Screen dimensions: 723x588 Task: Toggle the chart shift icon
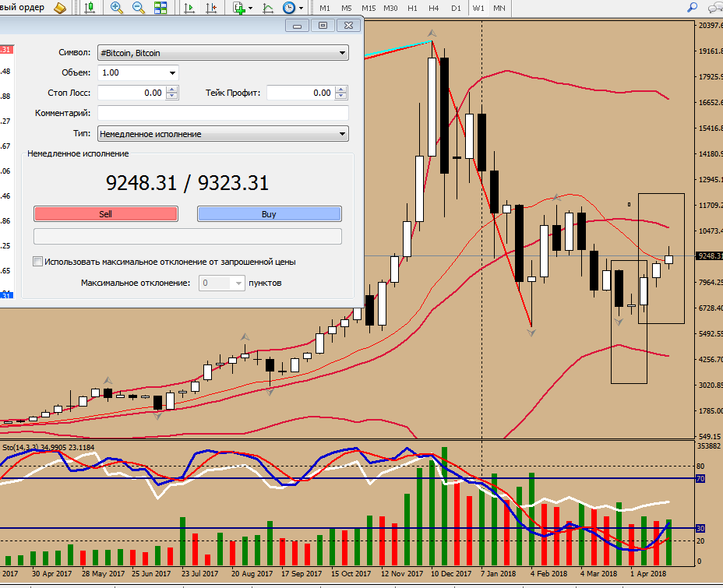pyautogui.click(x=211, y=8)
